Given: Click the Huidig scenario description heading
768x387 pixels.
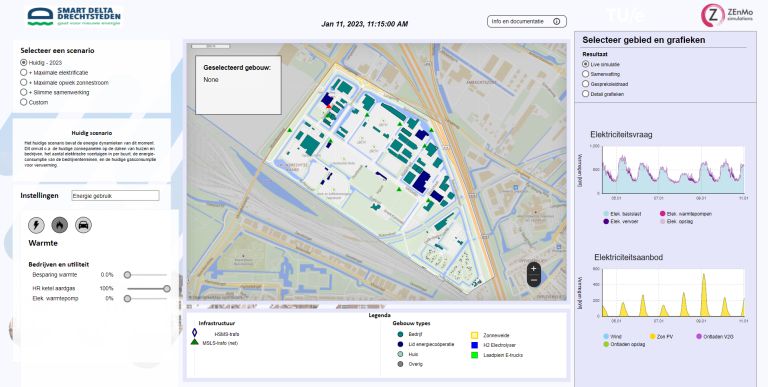Looking at the screenshot, I should (x=92, y=133).
